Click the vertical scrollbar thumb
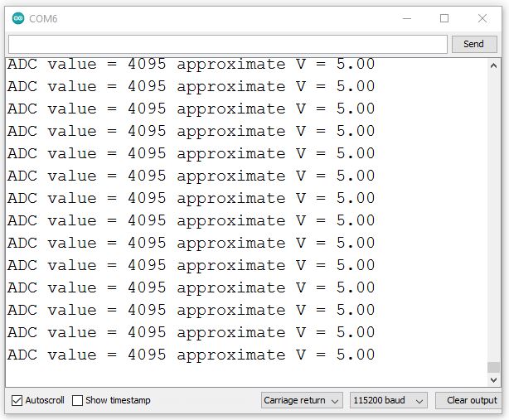Viewport: 509px width, 420px height. pos(494,367)
